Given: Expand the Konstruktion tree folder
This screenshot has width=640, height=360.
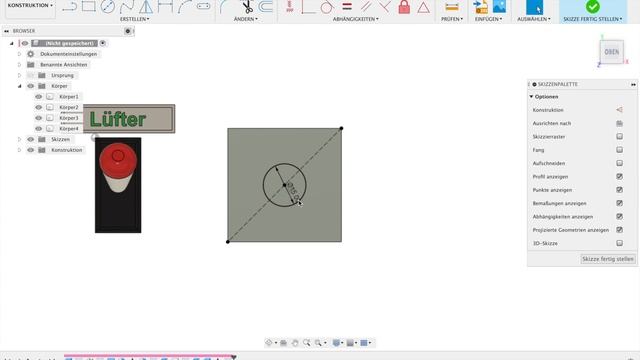Looking at the screenshot, I should coord(19,150).
